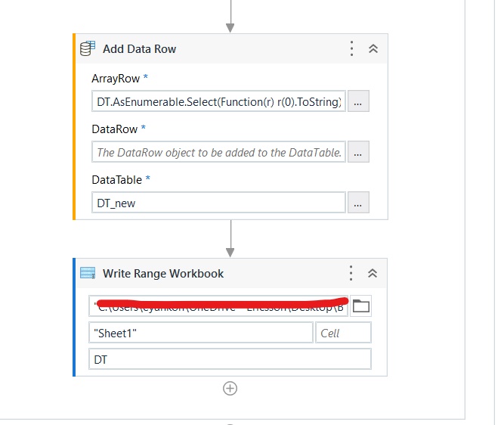Select the Add Data Row title header

pos(140,49)
